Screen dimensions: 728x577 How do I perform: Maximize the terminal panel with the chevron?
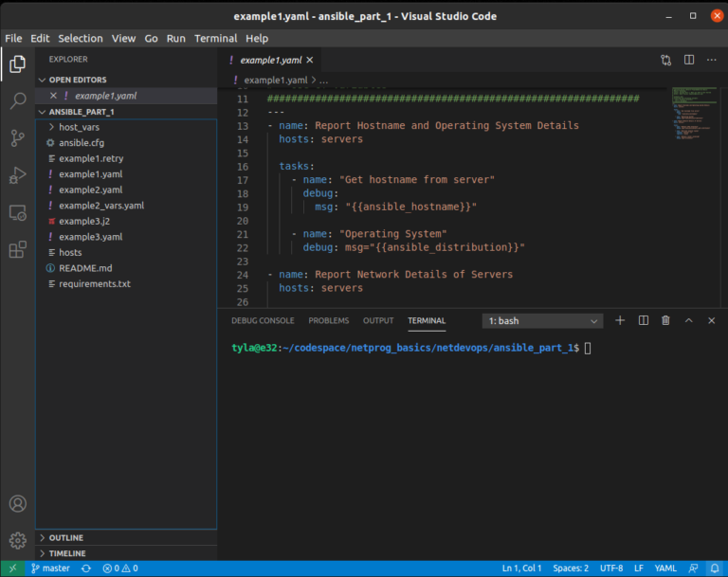[688, 320]
